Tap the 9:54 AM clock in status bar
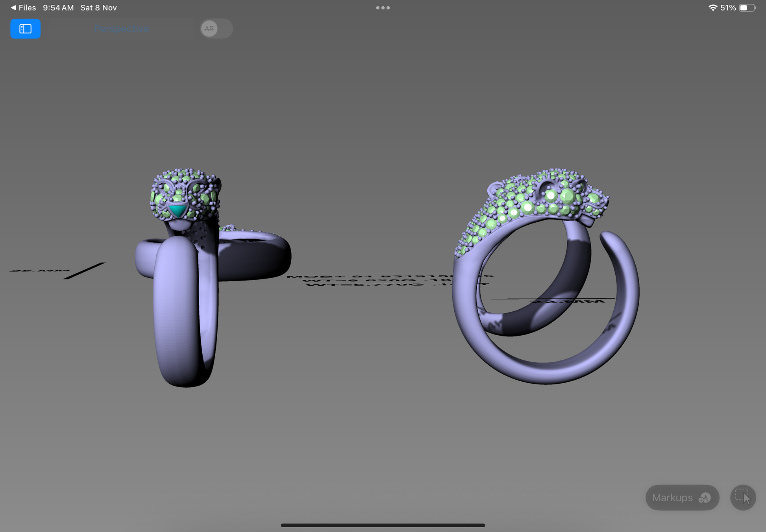The image size is (766, 532). (x=58, y=8)
